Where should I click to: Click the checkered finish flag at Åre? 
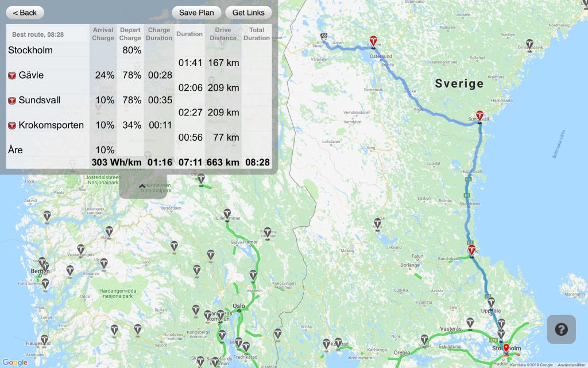click(324, 36)
